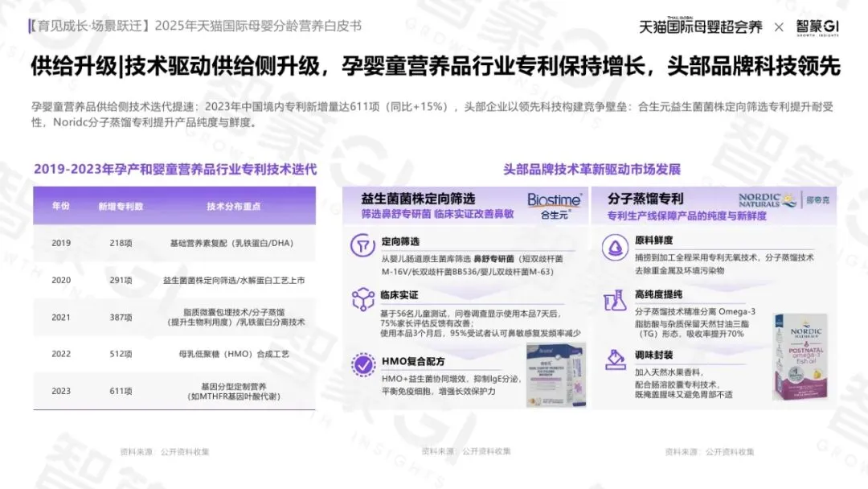Click 益生菌菌株定向筛选/水解蛋白工艺上市 cell
The width and height of the screenshot is (868, 489).
(x=234, y=280)
